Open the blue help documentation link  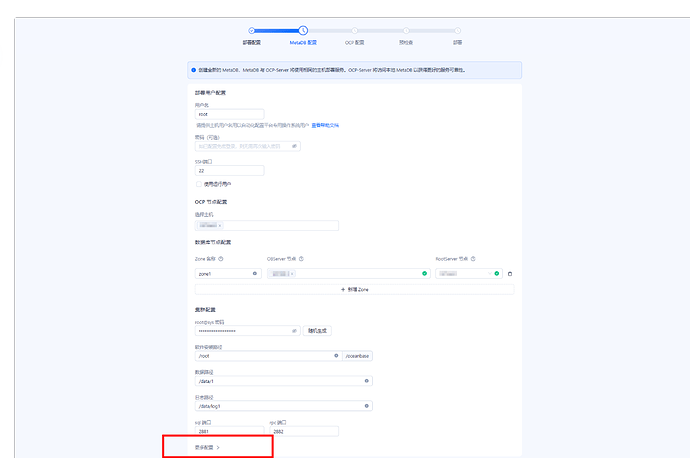325,125
